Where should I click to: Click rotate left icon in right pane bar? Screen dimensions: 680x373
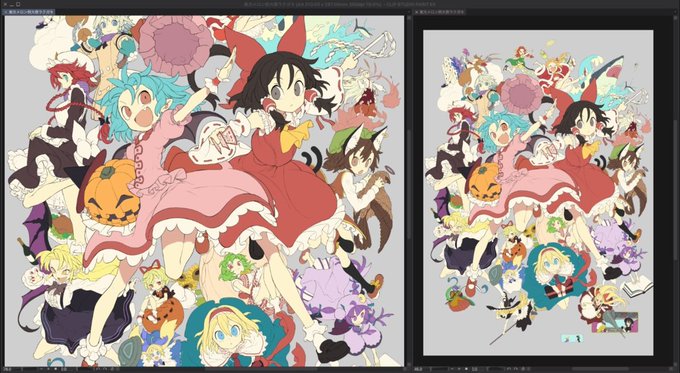(508, 369)
